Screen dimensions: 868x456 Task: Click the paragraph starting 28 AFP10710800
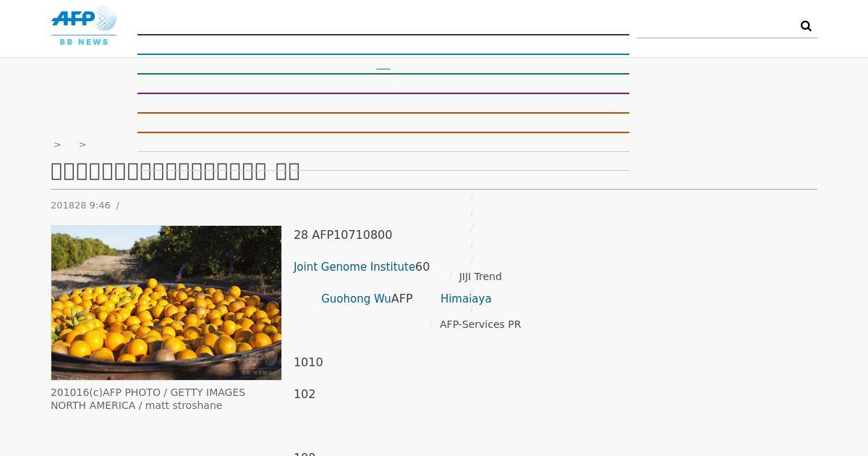tap(343, 235)
